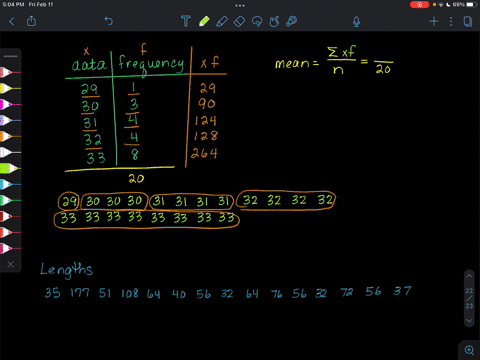Tap the handwritten product '128'
Image resolution: width=480 pixels, height=360 pixels.
[206, 136]
